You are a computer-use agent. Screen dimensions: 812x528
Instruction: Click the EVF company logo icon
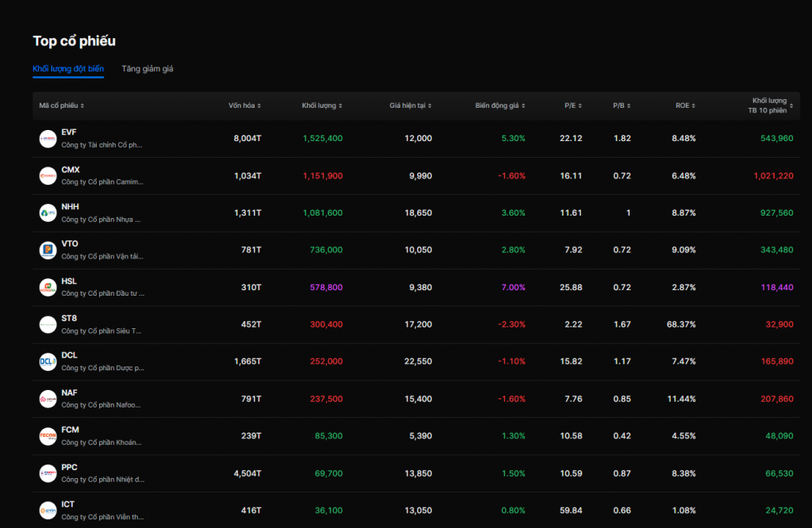pyautogui.click(x=48, y=139)
